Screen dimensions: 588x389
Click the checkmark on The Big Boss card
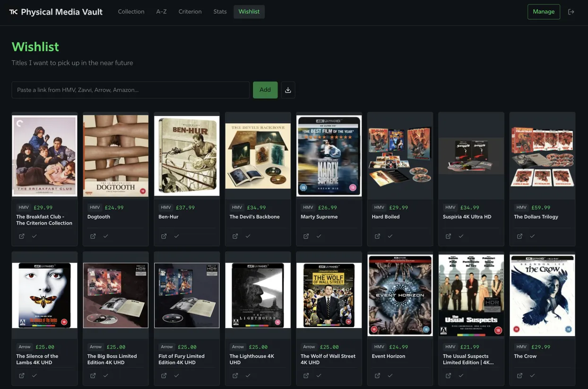pyautogui.click(x=106, y=376)
